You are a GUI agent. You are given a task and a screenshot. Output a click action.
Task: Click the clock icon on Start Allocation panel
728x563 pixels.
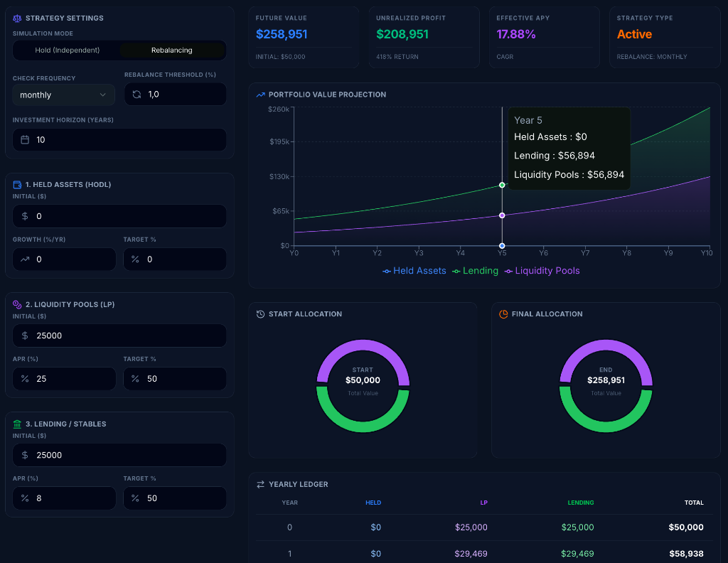259,313
